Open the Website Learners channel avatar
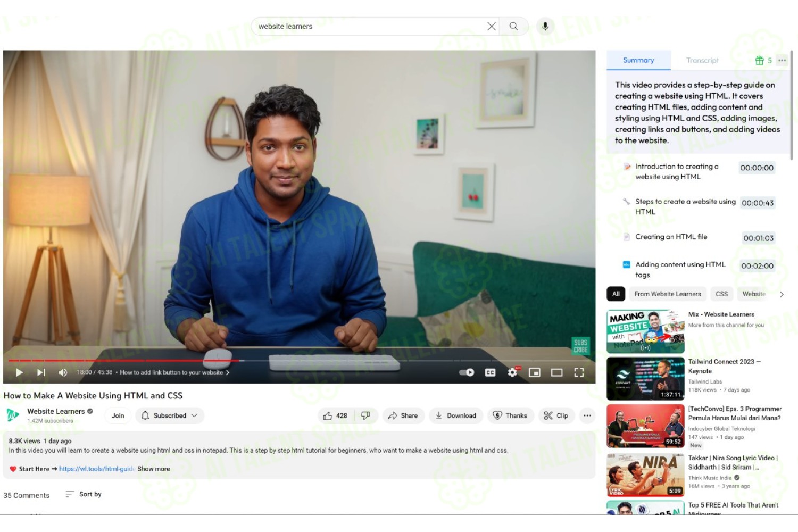This screenshot has height=532, width=798. tap(13, 415)
